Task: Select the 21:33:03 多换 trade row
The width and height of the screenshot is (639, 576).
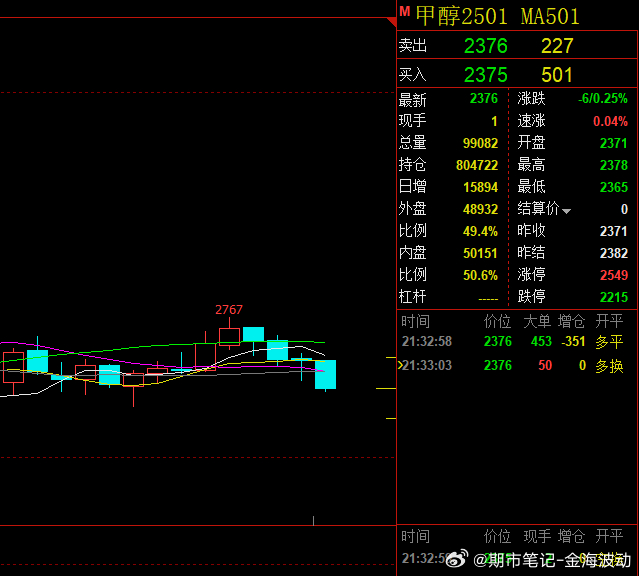Action: (515, 366)
